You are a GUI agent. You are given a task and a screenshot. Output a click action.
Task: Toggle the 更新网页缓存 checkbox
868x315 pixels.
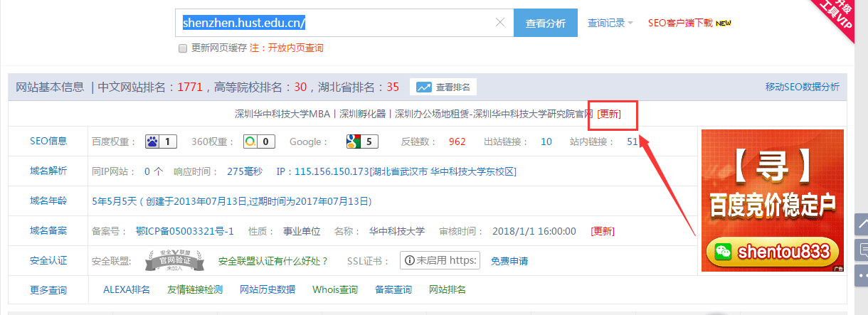coord(183,48)
